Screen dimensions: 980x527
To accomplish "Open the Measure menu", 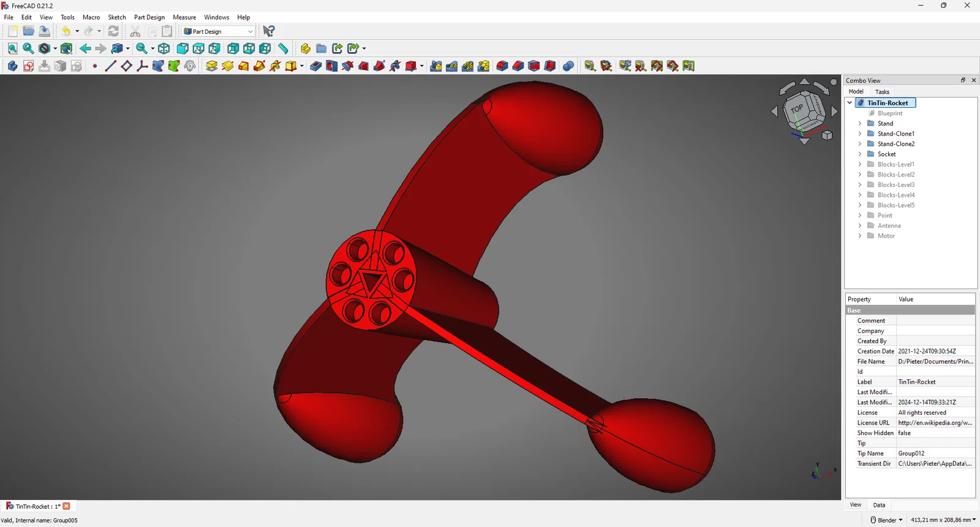I will pos(184,17).
